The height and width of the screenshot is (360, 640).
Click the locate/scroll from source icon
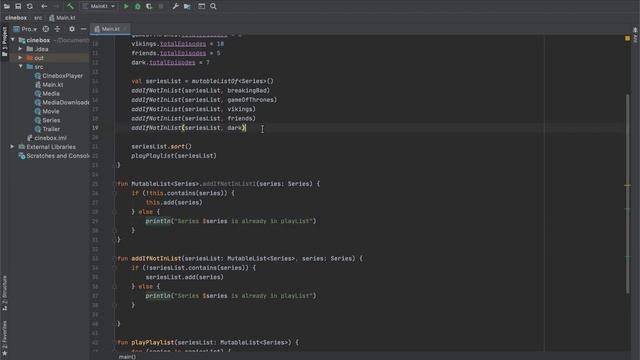point(46,29)
